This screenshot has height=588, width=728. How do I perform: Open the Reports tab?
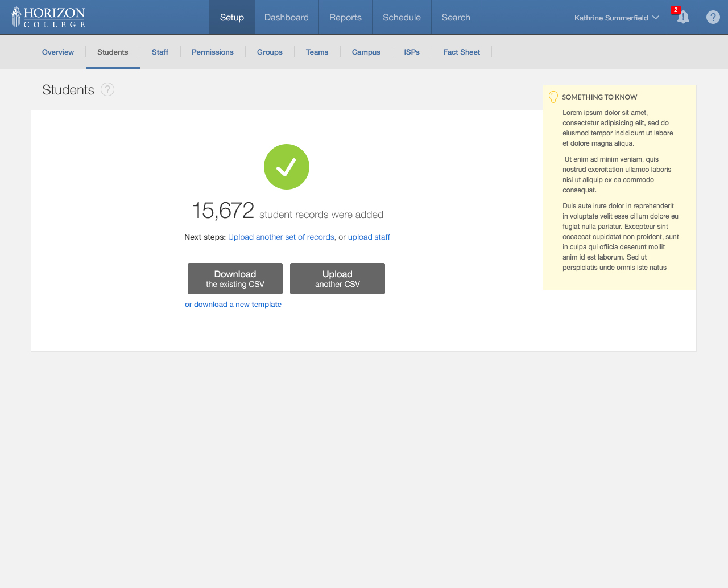(x=345, y=17)
